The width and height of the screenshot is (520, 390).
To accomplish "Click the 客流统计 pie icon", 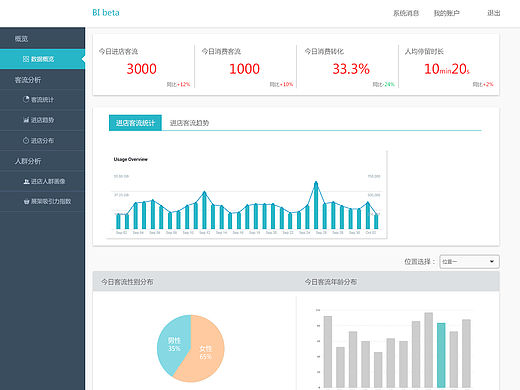I will 26,99.
